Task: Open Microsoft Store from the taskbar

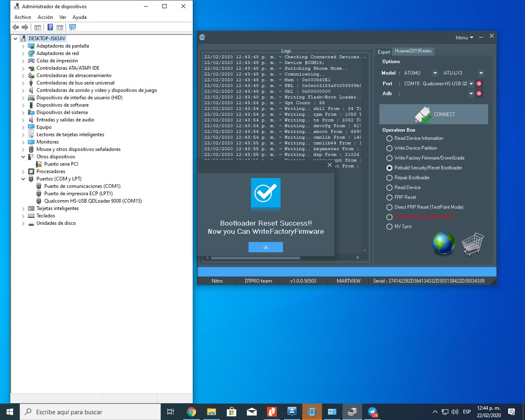Action: [232, 412]
